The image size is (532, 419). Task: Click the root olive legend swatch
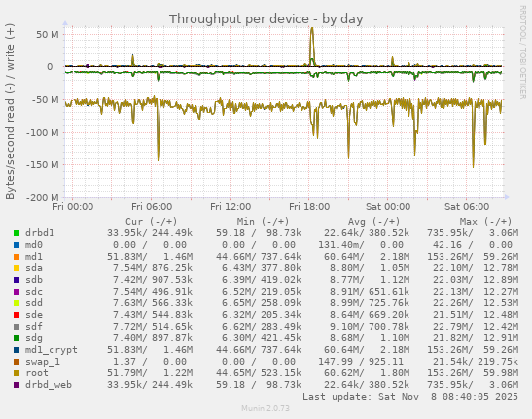pos(17,373)
